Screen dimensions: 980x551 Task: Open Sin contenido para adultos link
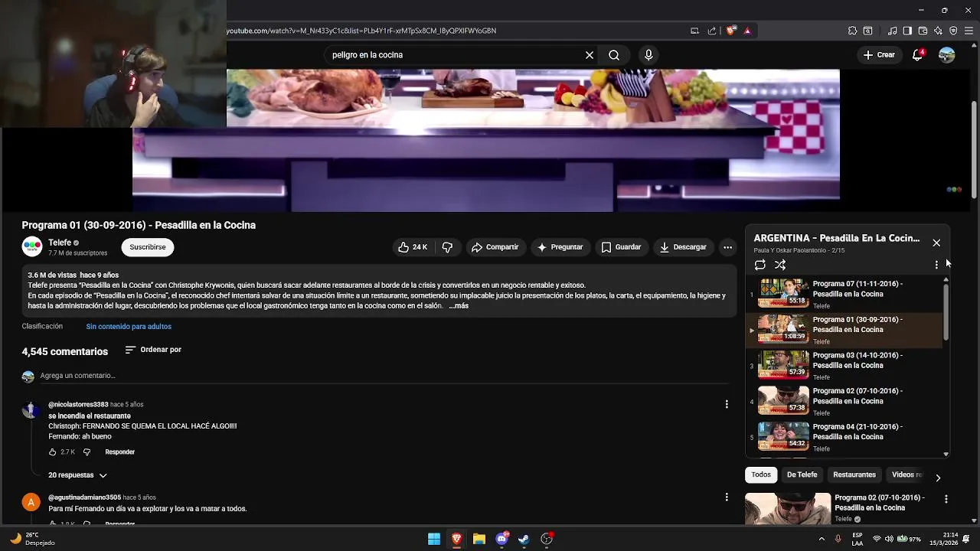pos(129,327)
